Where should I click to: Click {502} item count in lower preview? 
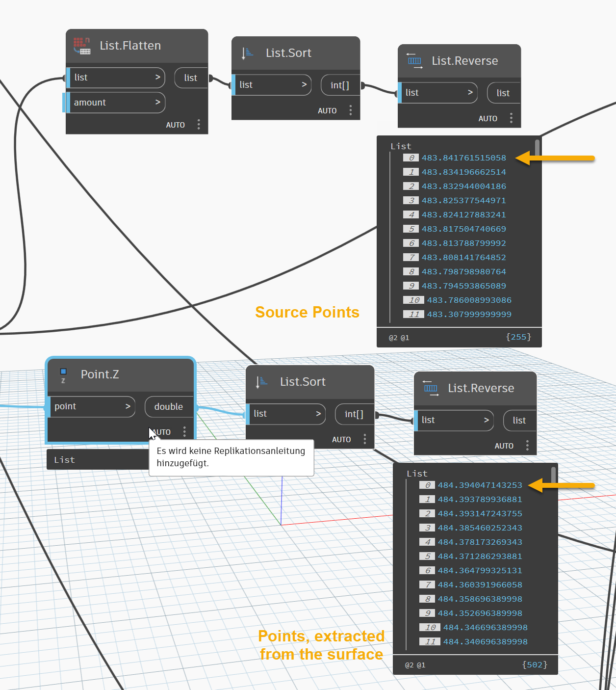click(535, 665)
